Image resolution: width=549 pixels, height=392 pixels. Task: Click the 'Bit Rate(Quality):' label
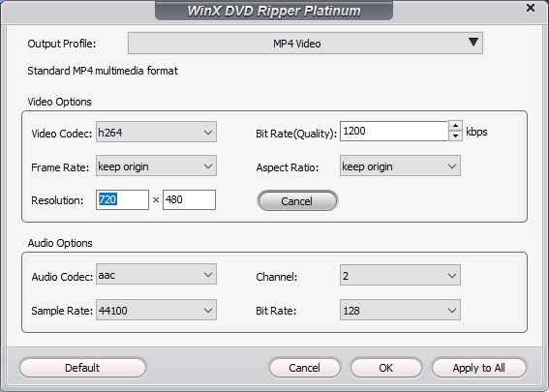click(296, 134)
